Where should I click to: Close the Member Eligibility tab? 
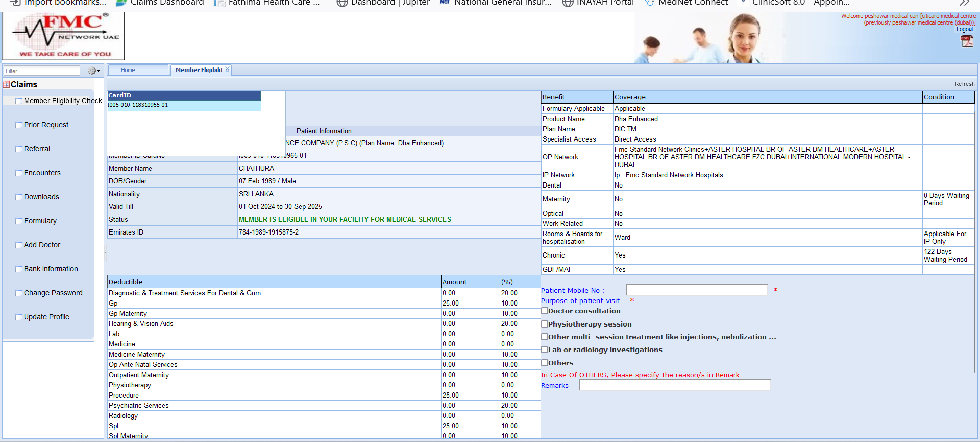(x=228, y=69)
